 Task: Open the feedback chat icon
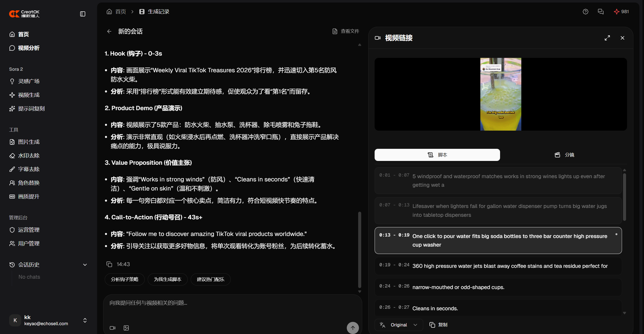(x=601, y=12)
